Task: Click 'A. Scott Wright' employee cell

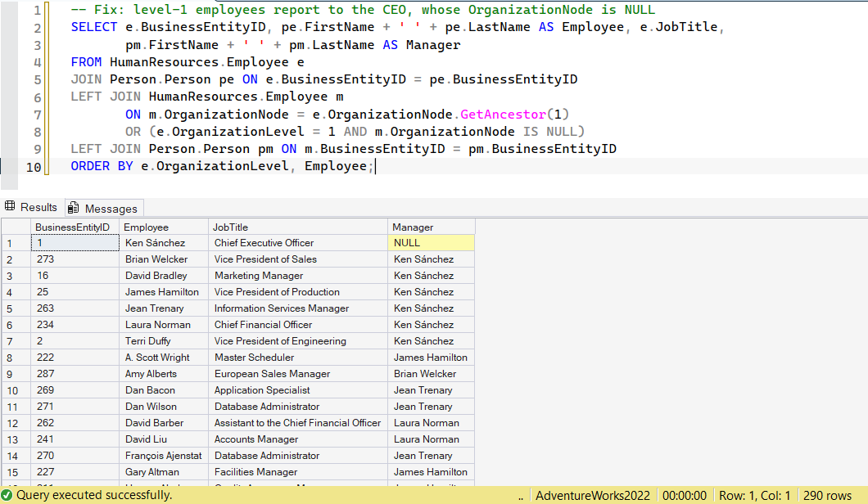Action: 163,358
